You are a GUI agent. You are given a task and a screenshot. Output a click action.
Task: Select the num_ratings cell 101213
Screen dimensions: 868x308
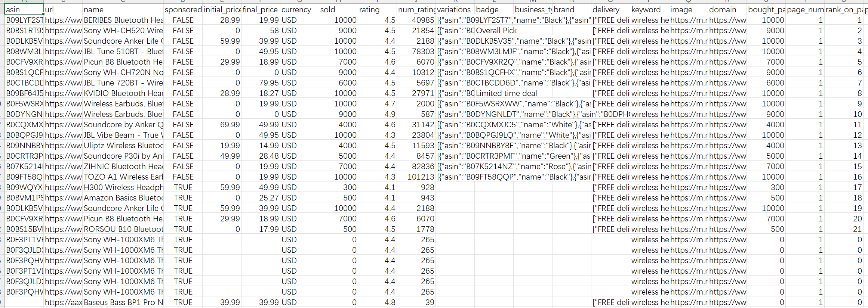click(416, 177)
